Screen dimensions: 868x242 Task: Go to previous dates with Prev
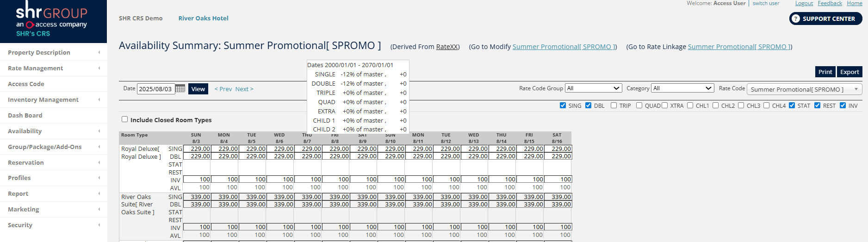(x=223, y=89)
